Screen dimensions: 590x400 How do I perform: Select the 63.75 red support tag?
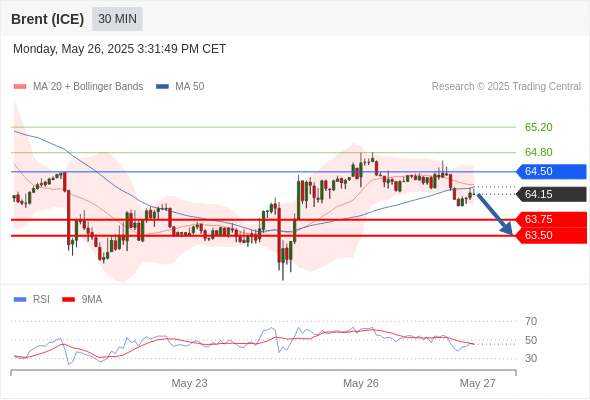551,219
